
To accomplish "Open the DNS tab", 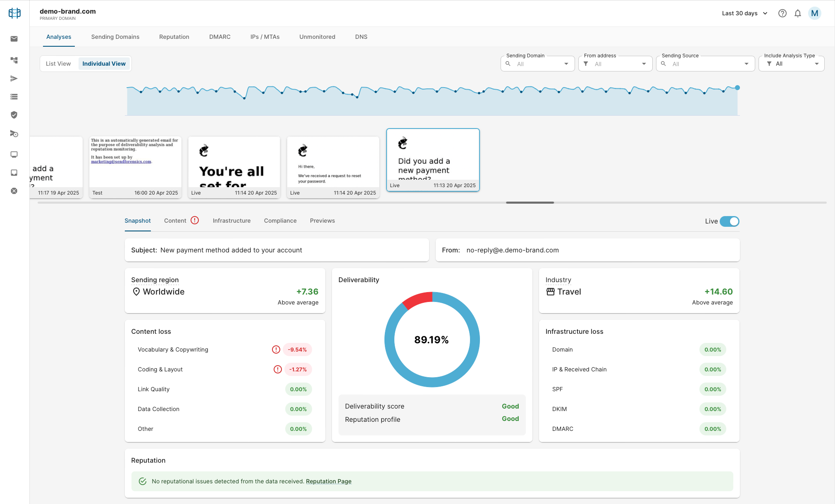I will point(361,37).
